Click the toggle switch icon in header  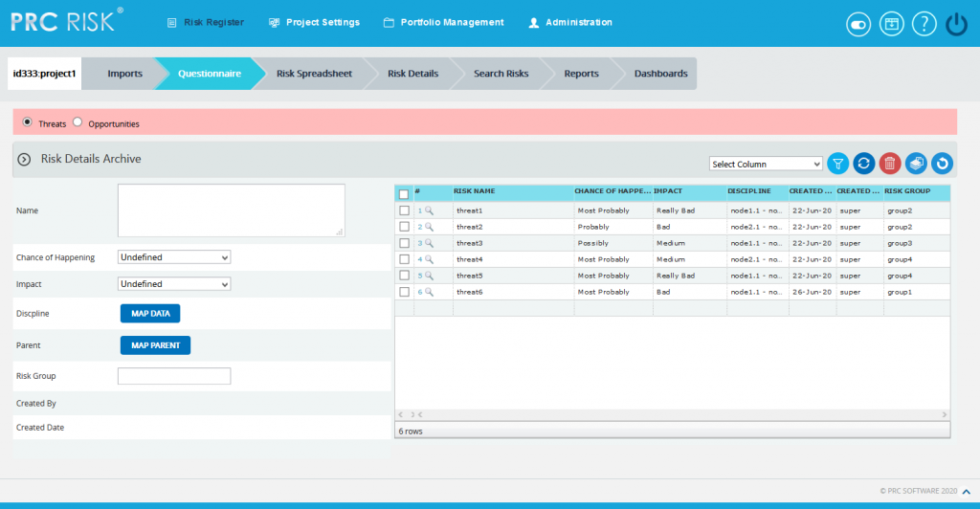point(858,24)
